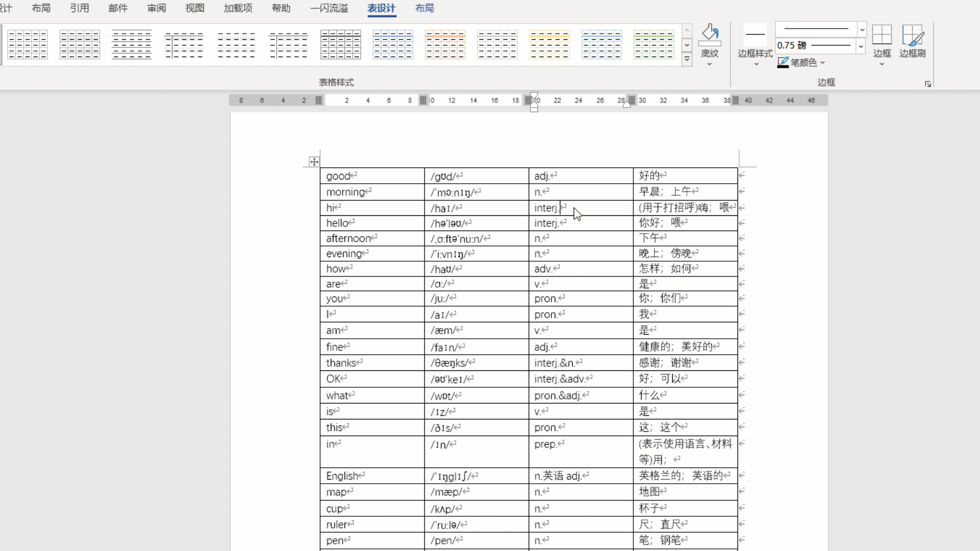980x551 pixels.
Task: Open the 帮助 help tab
Action: pos(281,8)
